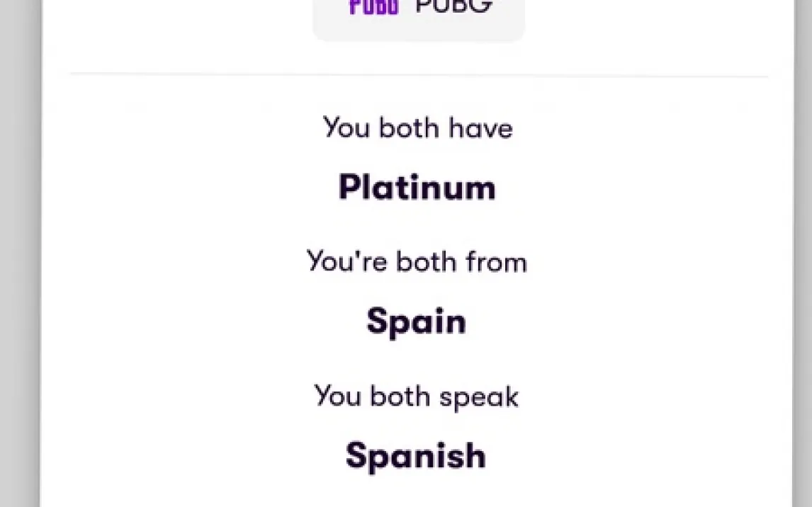Click the purple PUBG logo icon
The image size is (812, 507).
coord(373,7)
